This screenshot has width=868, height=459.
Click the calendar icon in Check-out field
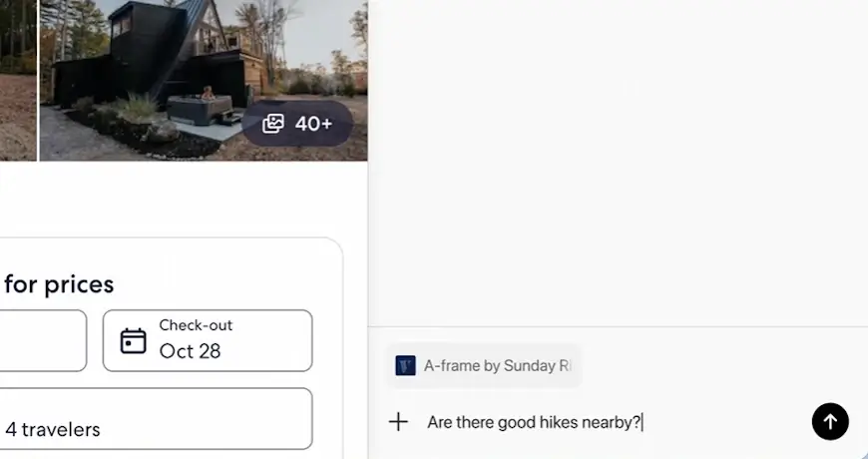pyautogui.click(x=134, y=341)
